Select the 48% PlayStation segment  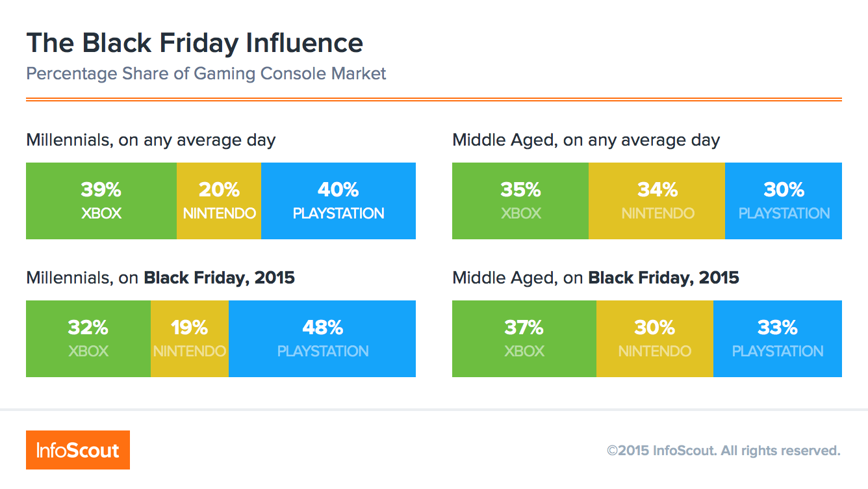coord(322,339)
